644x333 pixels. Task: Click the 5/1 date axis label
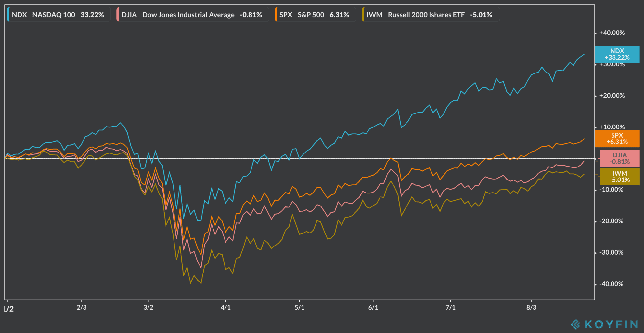pyautogui.click(x=299, y=307)
